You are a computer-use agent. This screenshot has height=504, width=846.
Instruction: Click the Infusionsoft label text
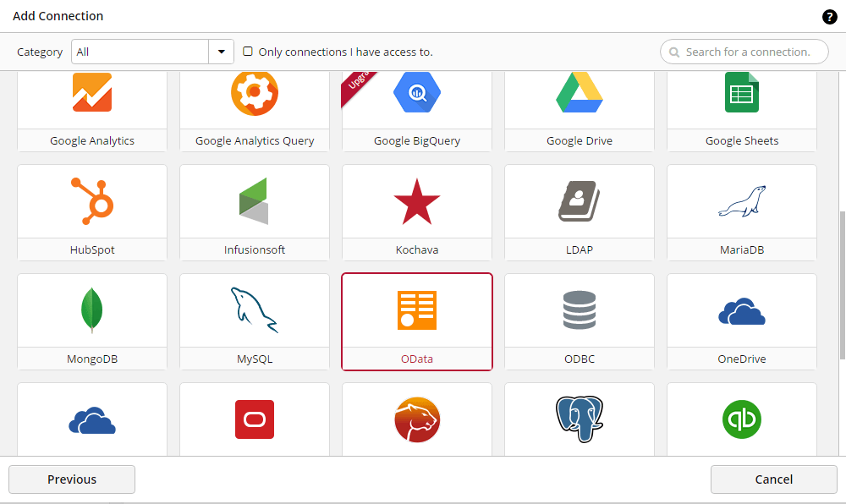pos(255,249)
